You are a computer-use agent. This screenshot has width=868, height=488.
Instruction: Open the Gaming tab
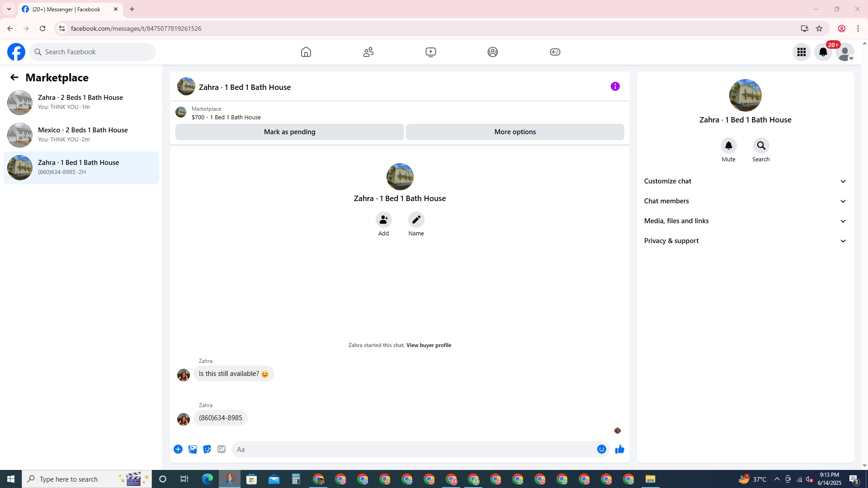point(555,52)
